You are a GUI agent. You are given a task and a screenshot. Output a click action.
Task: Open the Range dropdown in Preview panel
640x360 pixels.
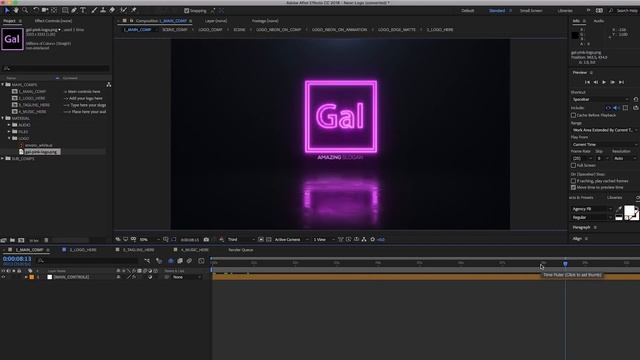[605, 130]
